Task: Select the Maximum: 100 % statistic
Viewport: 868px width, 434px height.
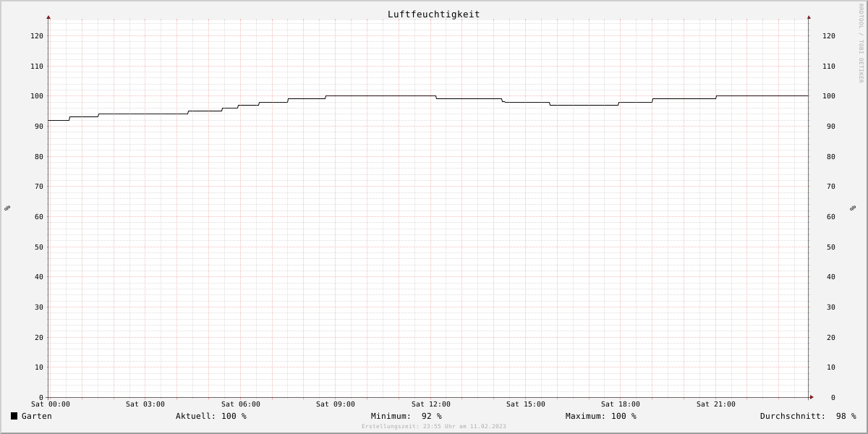Action: 601,416
